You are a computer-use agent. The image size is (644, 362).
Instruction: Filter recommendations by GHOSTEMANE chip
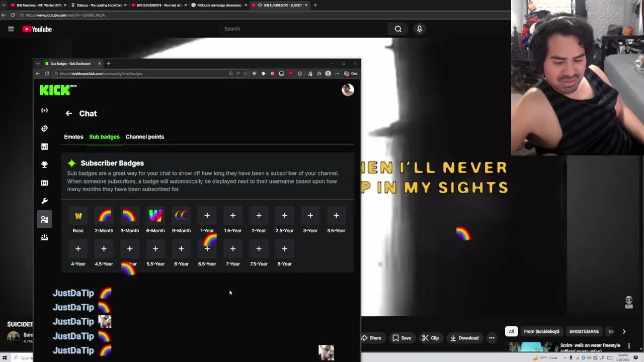pyautogui.click(x=584, y=331)
